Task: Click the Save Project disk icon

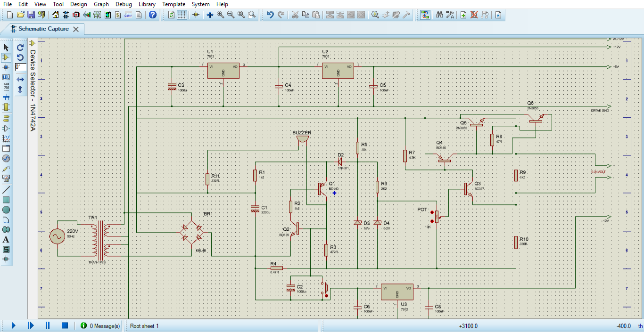Action: click(x=31, y=15)
